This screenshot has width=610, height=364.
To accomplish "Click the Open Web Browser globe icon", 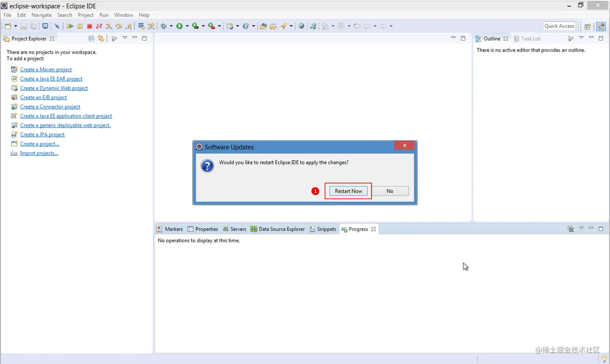I will 301,26.
